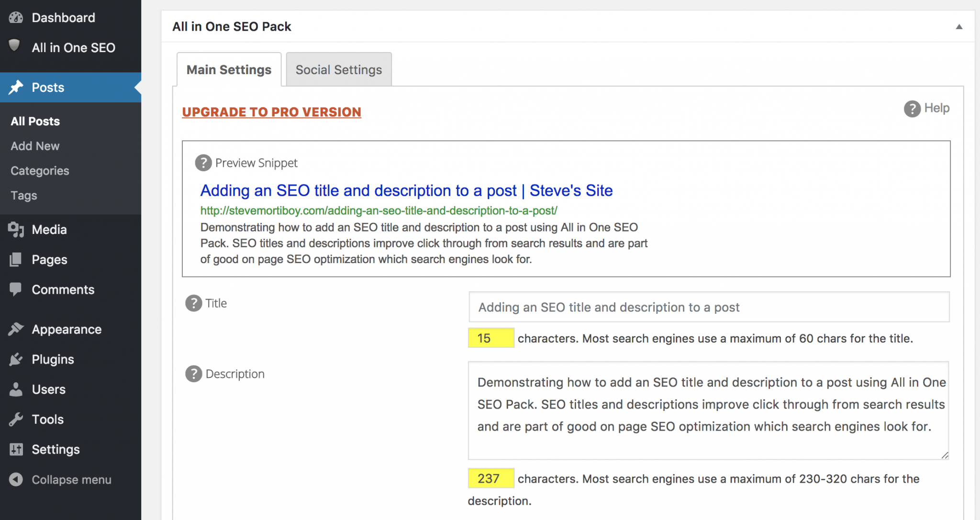The height and width of the screenshot is (520, 980).
Task: Click the Preview Snippet help icon
Action: pos(203,163)
